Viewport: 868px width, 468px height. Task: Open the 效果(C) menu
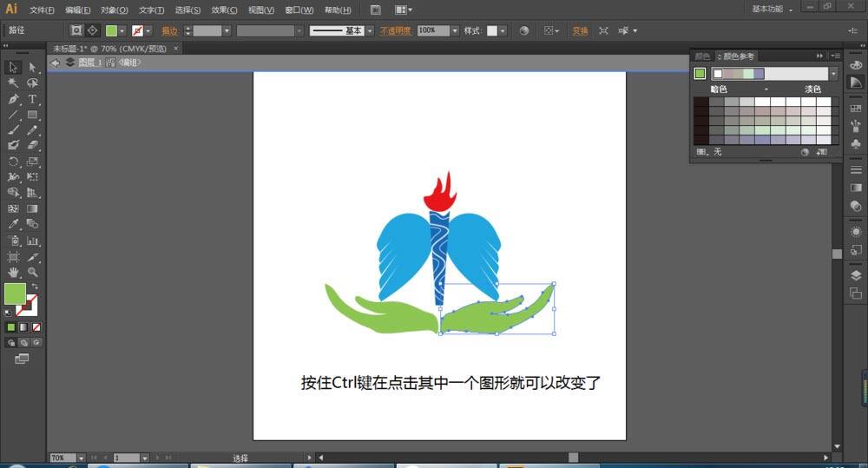click(224, 10)
